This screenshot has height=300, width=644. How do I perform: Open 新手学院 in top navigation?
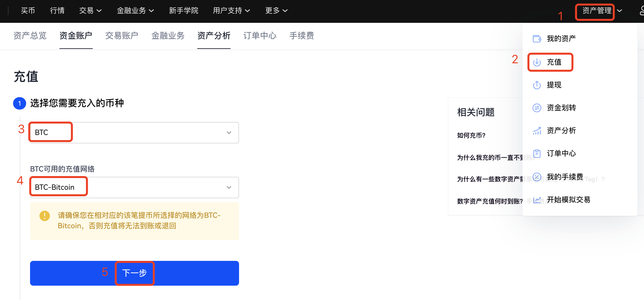click(x=184, y=10)
